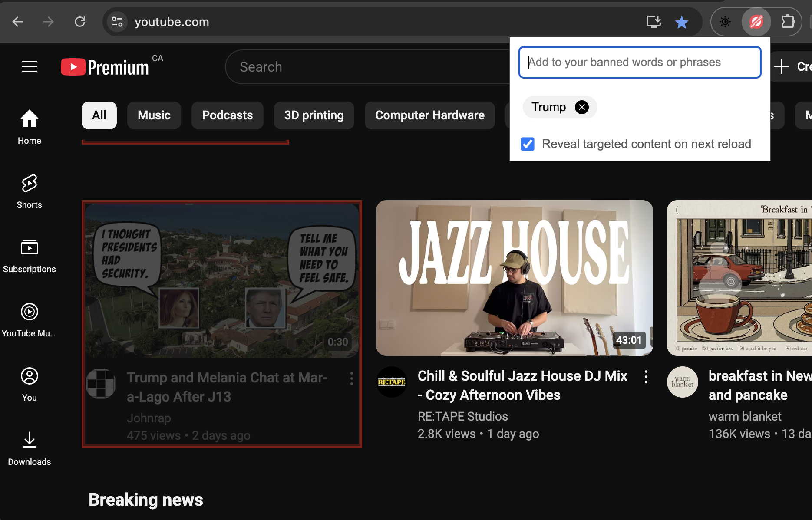
Task: Open the Jazz House DJ mix thumbnail
Action: [x=515, y=278]
